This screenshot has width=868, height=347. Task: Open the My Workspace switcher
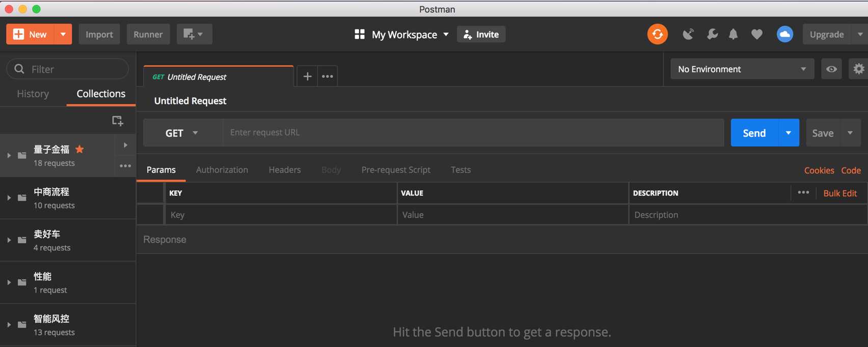[402, 34]
